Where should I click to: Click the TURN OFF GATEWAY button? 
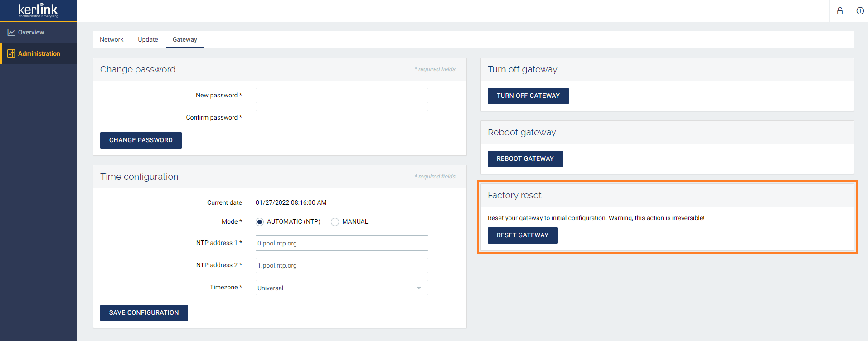click(x=528, y=96)
